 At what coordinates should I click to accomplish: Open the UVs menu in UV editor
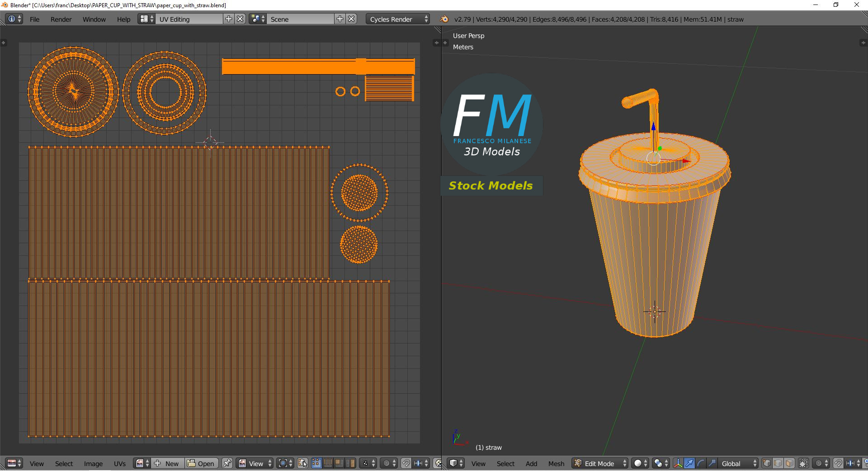[120, 463]
